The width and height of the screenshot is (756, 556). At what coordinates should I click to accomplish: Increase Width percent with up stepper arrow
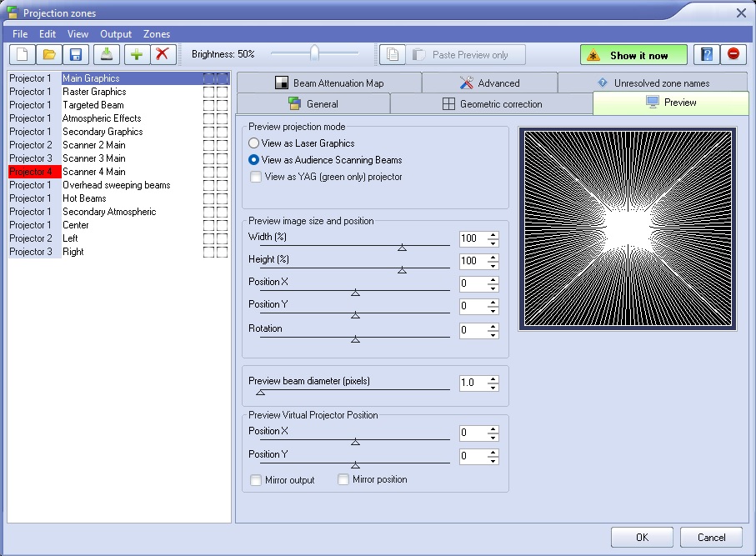(493, 235)
